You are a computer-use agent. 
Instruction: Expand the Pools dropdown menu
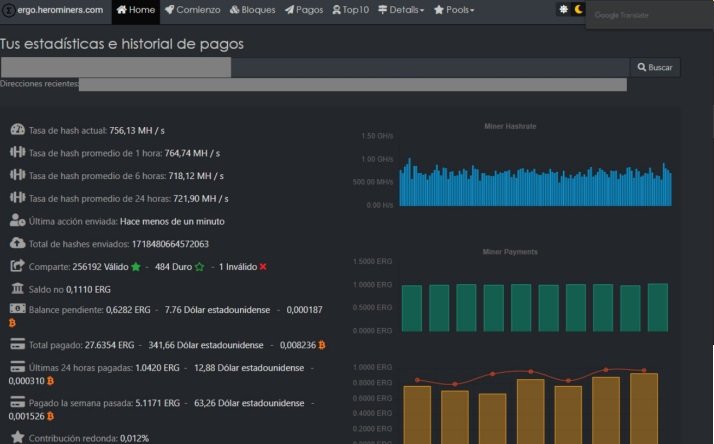tap(454, 10)
